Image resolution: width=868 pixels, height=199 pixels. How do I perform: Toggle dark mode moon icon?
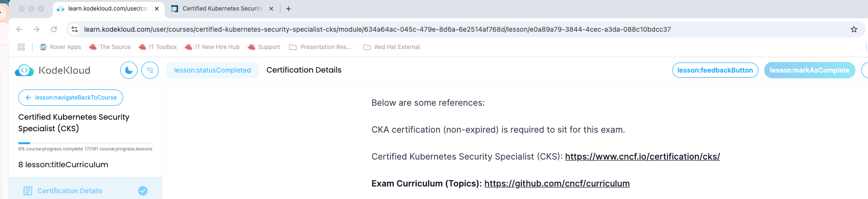(129, 70)
